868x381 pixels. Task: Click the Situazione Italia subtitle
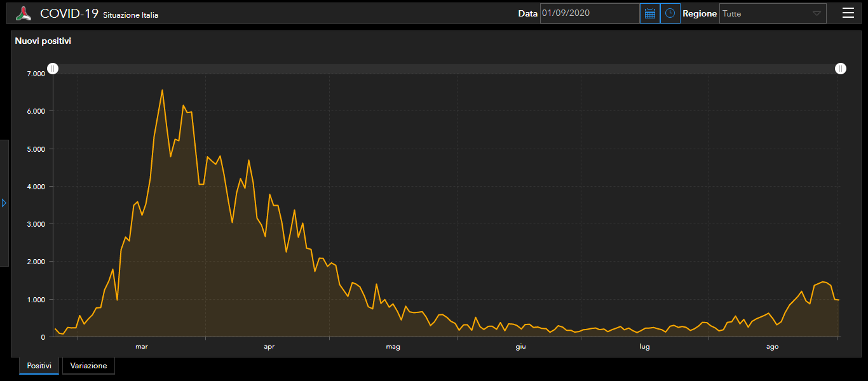pyautogui.click(x=130, y=15)
